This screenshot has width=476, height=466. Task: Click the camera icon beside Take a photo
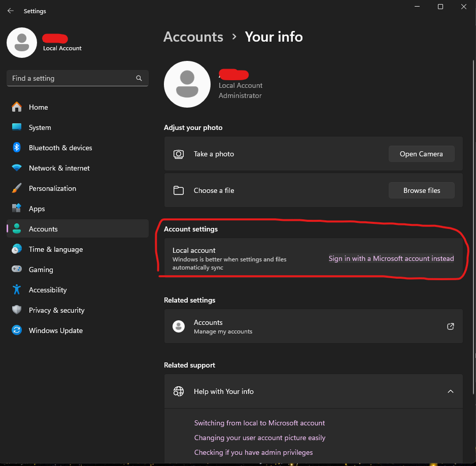179,154
